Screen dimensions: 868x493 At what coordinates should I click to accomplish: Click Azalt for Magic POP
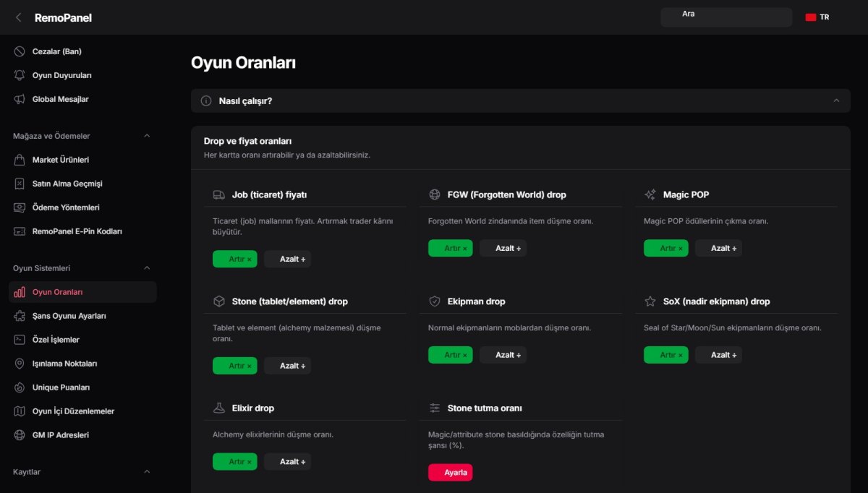[718, 248]
